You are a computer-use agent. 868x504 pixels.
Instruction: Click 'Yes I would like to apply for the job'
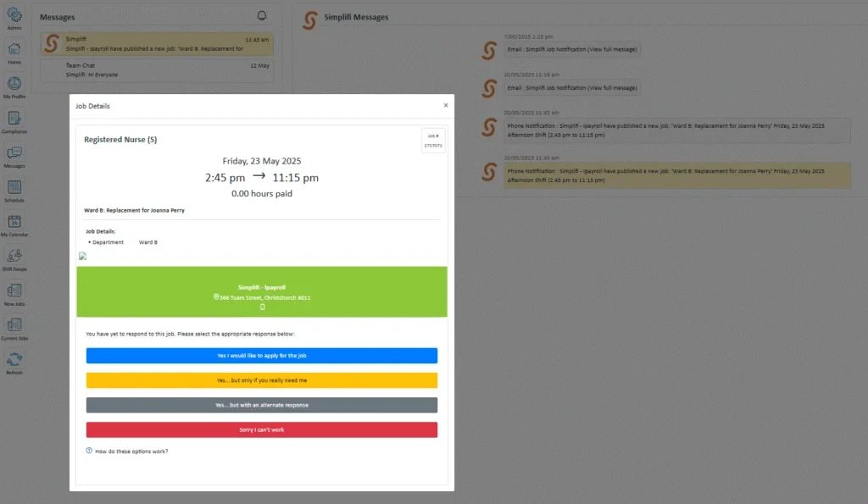tap(262, 355)
